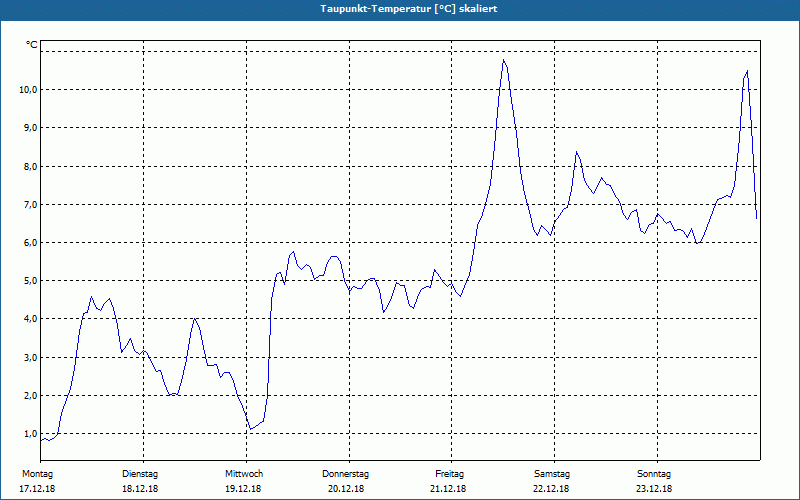Viewport: 800px width, 500px height.
Task: Click the highest dew point peak on Freitag
Action: [503, 60]
